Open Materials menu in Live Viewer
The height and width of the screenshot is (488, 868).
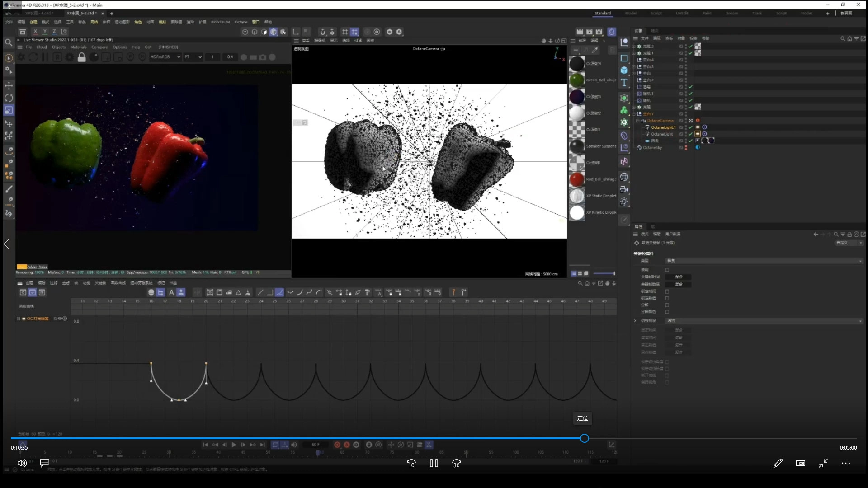tap(78, 47)
